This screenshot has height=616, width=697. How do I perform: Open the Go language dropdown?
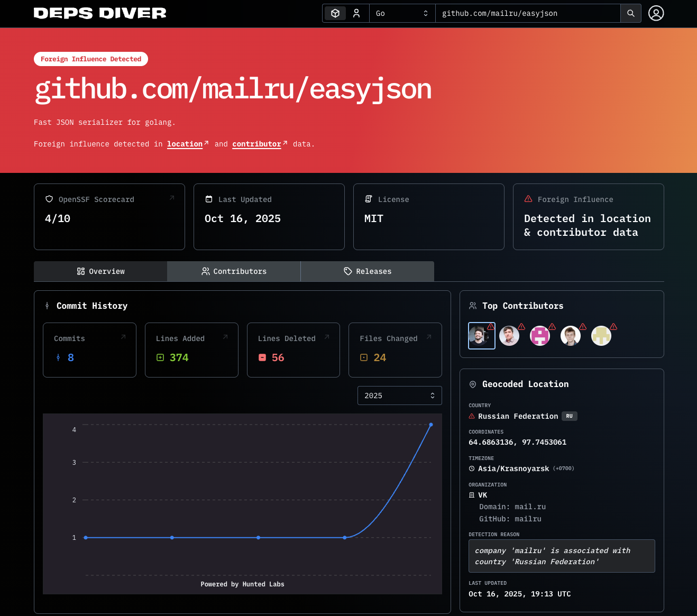(x=402, y=13)
